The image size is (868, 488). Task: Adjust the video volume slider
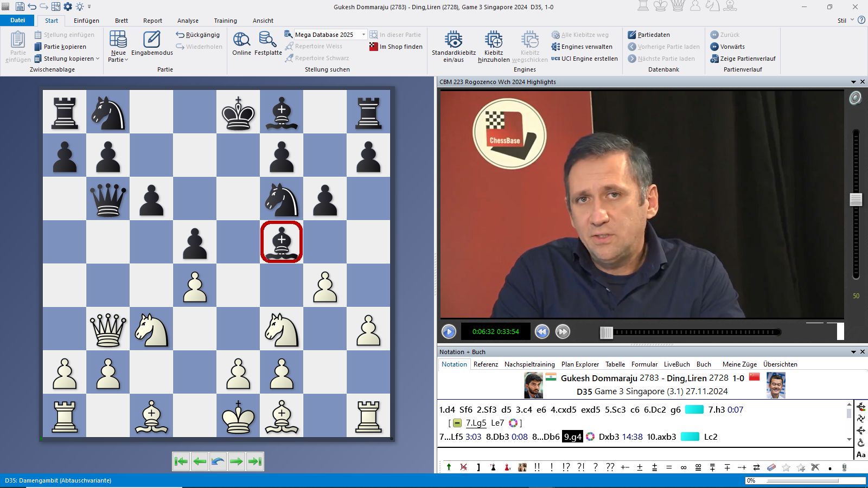(x=856, y=200)
